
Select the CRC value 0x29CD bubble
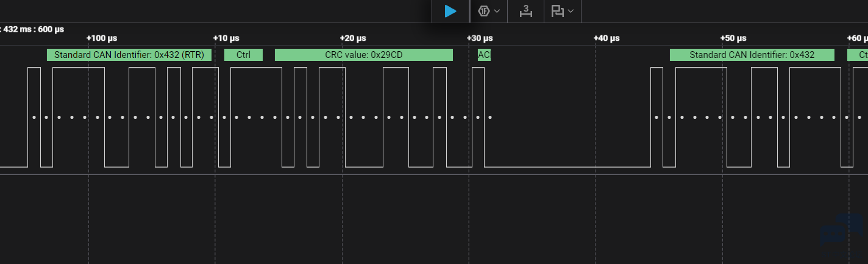[x=363, y=55]
